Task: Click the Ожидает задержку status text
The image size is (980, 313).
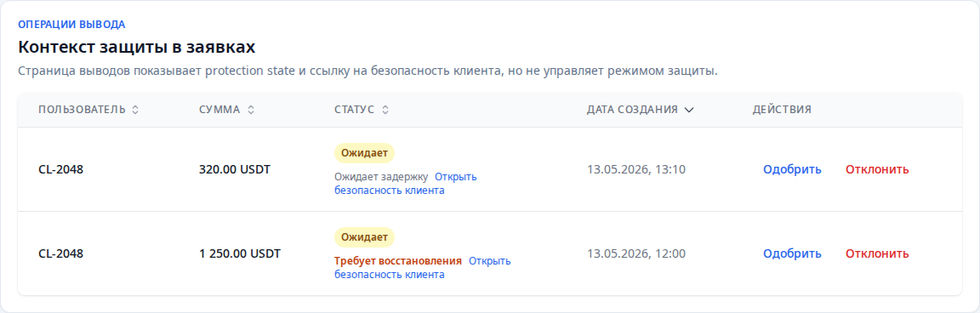Action: pyautogui.click(x=381, y=177)
